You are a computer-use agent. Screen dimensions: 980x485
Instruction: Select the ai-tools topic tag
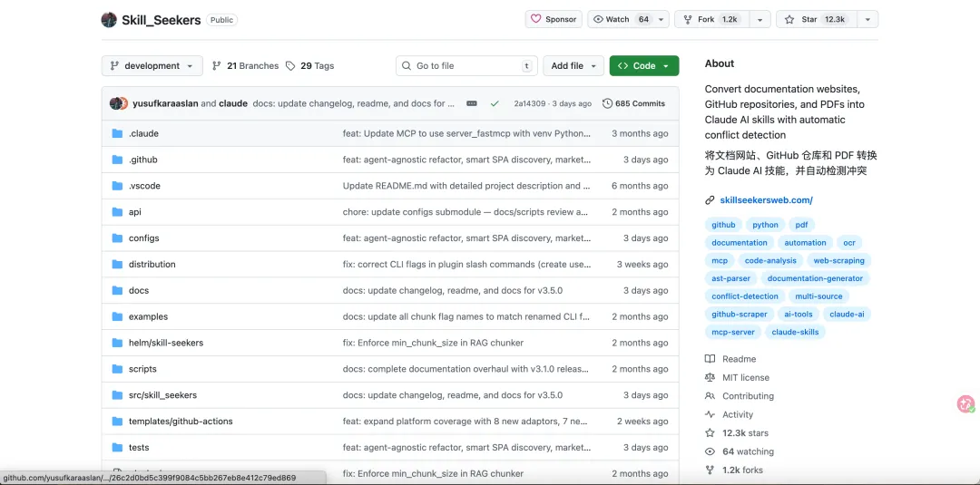coord(799,315)
